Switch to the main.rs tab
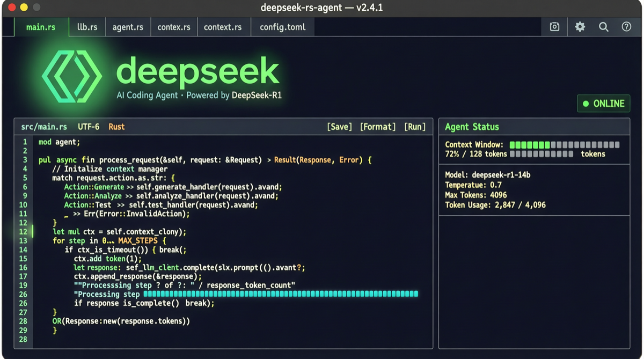644x359 pixels. 41,27
